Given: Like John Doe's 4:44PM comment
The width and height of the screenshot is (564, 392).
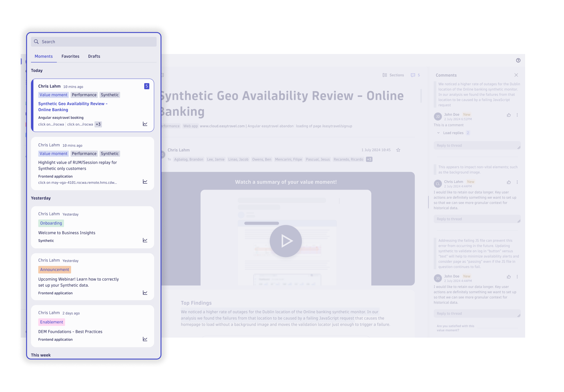Looking at the screenshot, I should pyautogui.click(x=509, y=276).
